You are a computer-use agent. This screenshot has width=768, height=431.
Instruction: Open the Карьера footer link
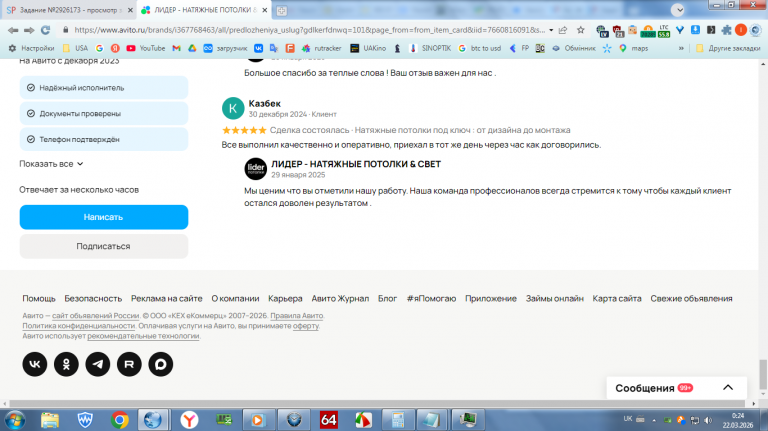click(285, 298)
